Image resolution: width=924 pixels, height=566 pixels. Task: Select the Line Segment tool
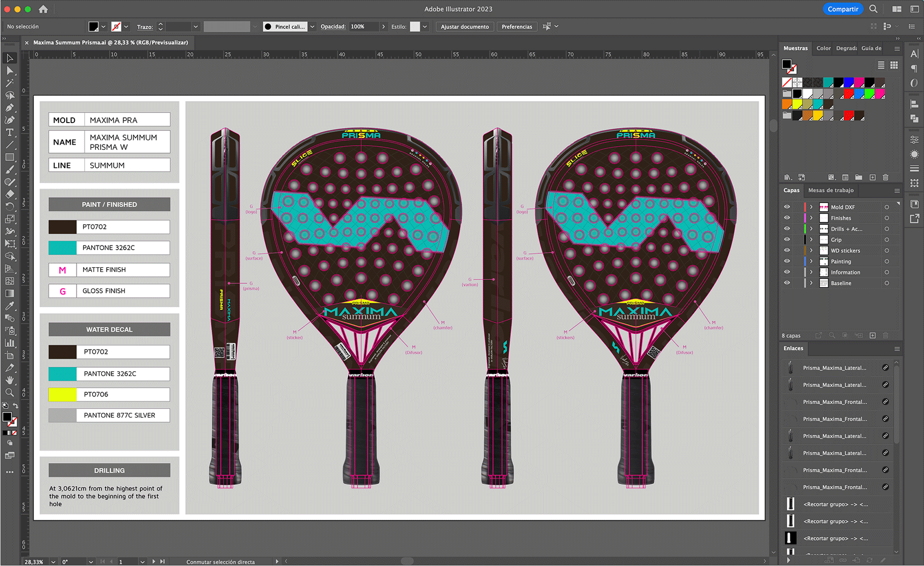(10, 145)
